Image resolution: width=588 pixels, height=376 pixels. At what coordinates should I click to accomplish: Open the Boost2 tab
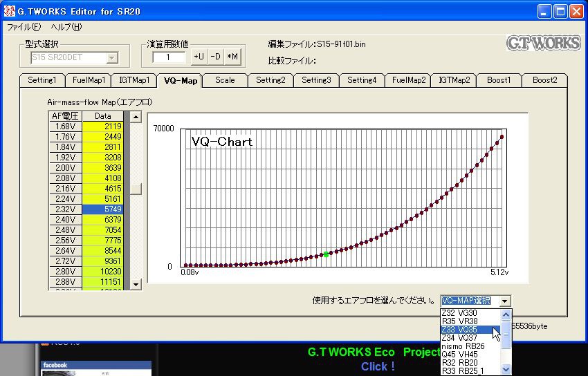coord(545,80)
